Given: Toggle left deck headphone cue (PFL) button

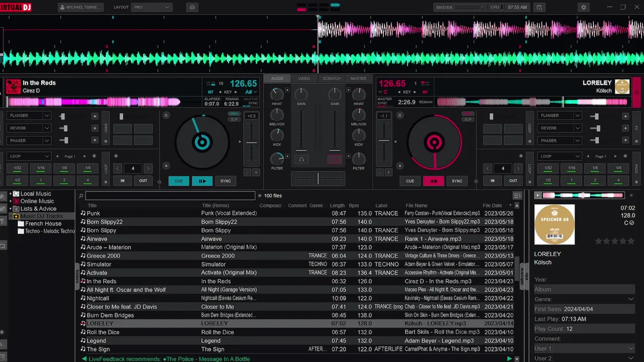Looking at the screenshot, I should pyautogui.click(x=301, y=159).
